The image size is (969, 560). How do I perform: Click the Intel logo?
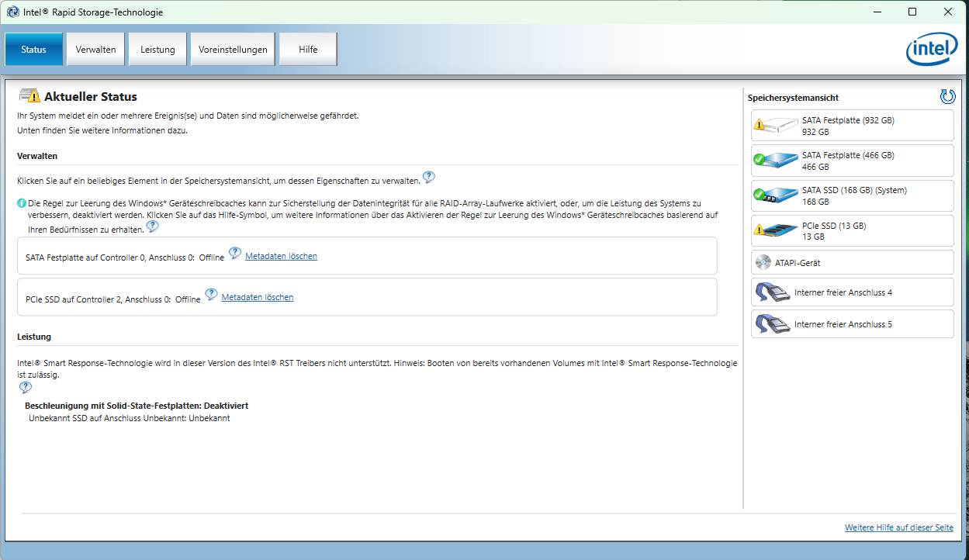(931, 50)
